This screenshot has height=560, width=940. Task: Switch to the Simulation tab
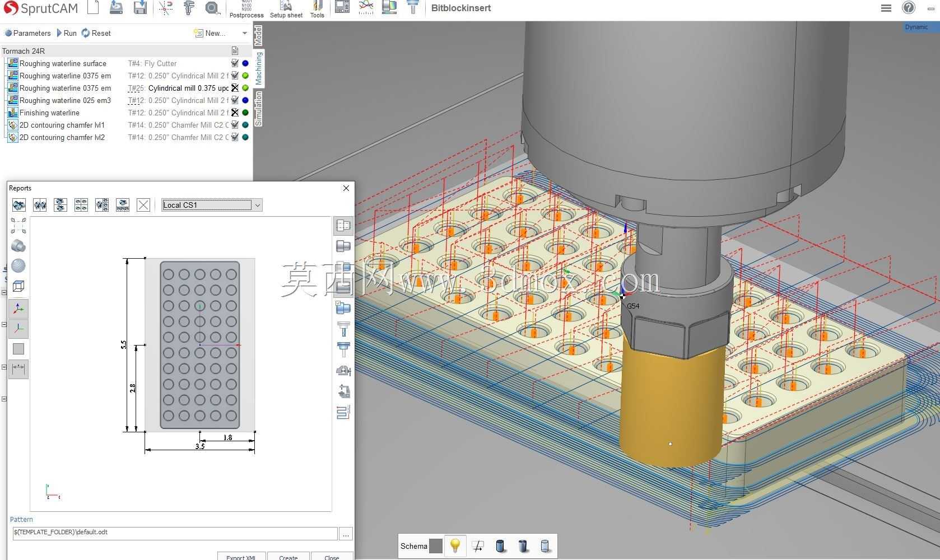coord(258,109)
